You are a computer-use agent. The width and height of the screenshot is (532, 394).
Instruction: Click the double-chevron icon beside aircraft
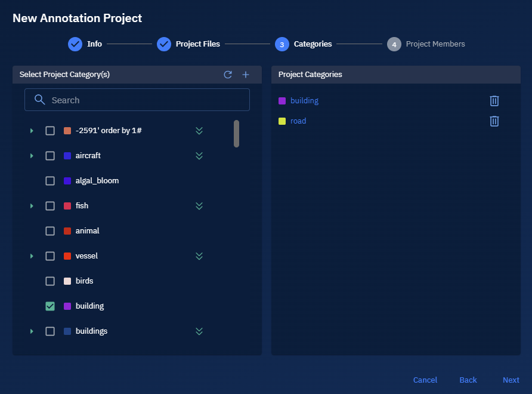tap(199, 156)
